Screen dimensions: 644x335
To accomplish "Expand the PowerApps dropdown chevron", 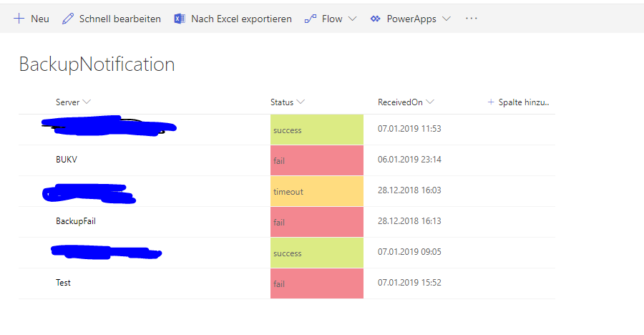I will click(x=447, y=19).
